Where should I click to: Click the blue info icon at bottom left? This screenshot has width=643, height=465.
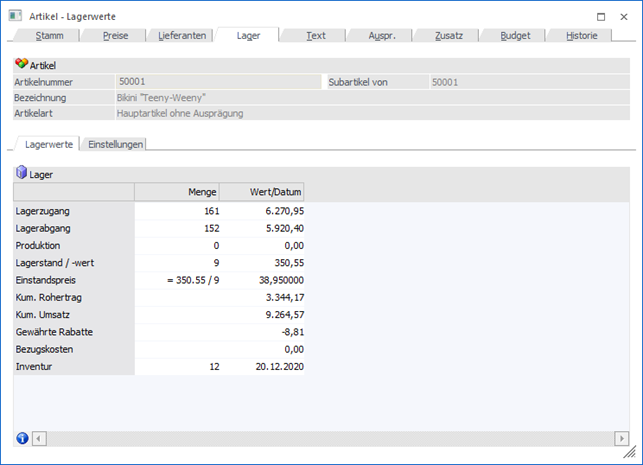[x=23, y=438]
